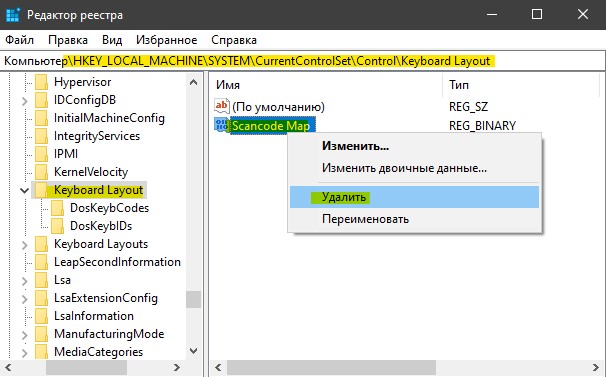
Task: Expand the MediaCategories tree node
Action: [25, 353]
